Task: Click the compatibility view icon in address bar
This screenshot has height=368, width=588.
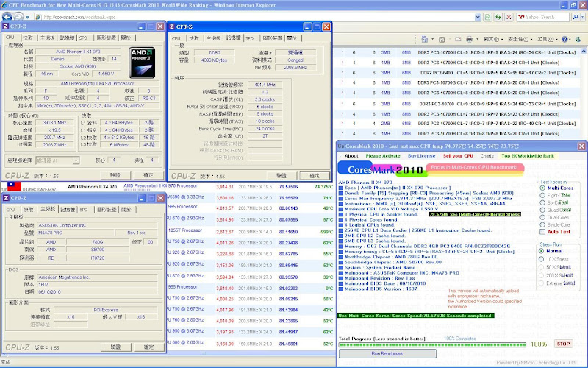Action: pyautogui.click(x=487, y=17)
